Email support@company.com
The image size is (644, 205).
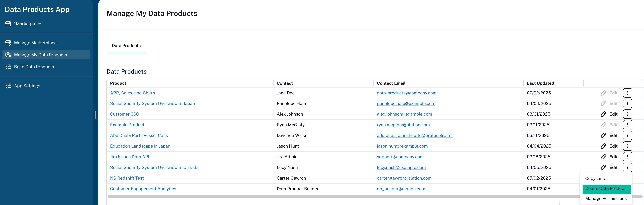point(400,157)
